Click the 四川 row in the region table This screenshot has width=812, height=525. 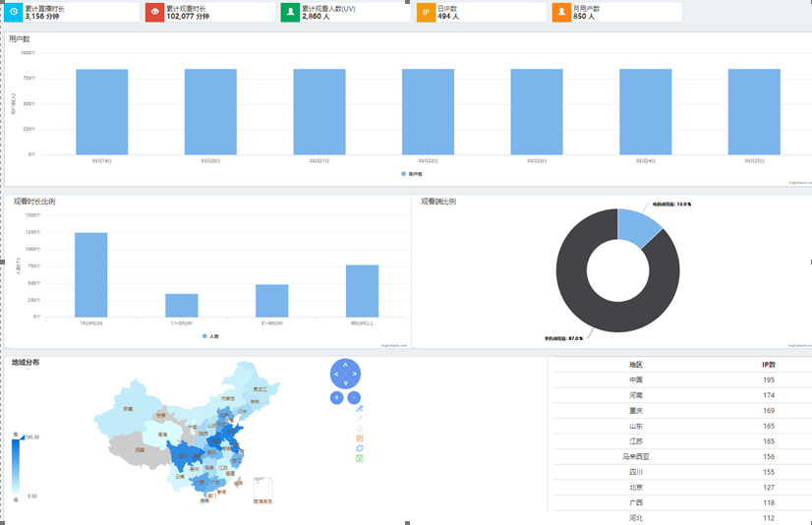682,472
